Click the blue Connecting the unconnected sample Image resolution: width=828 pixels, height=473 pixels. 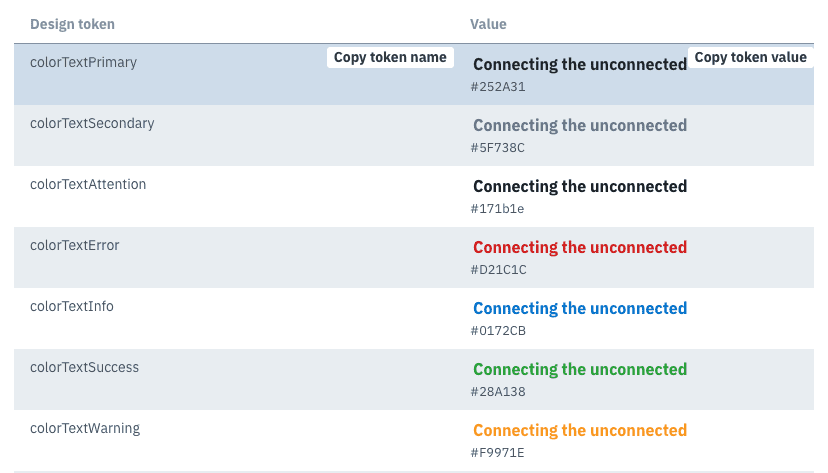click(x=580, y=308)
